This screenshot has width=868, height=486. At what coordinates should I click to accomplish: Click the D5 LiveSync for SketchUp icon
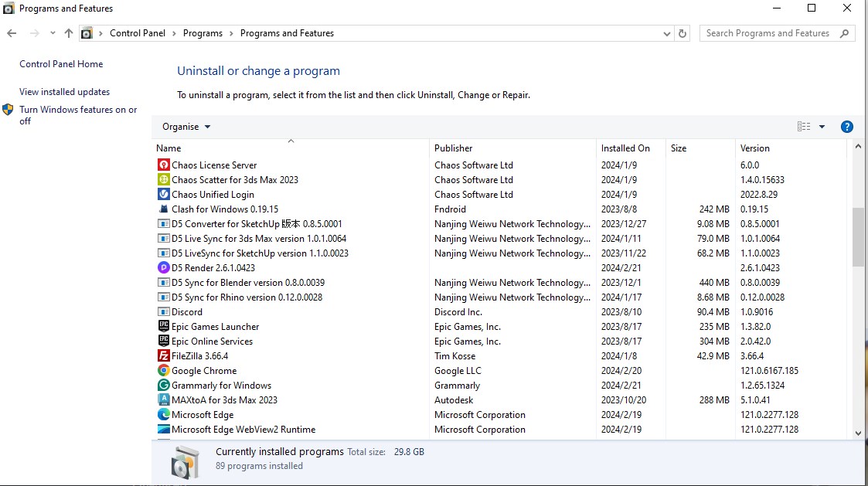click(x=163, y=253)
